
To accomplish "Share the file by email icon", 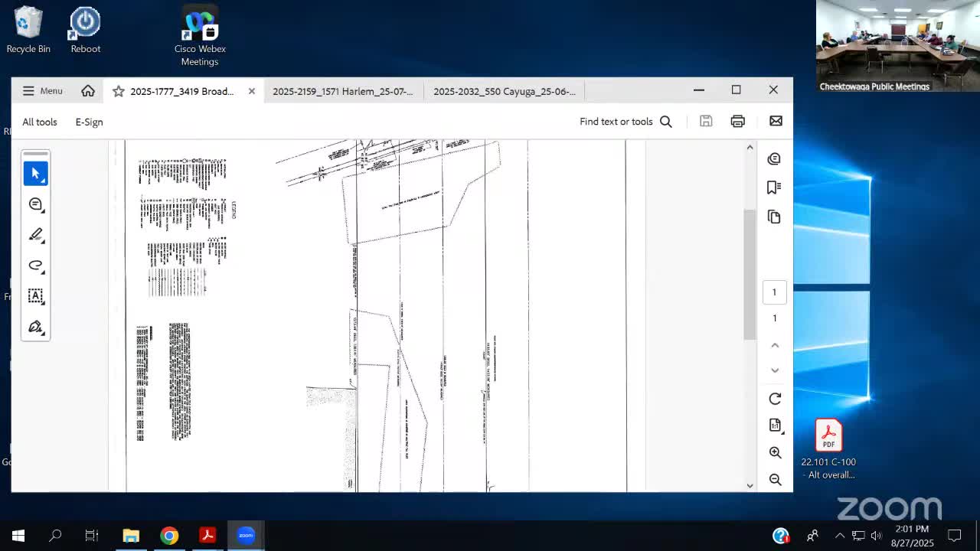I will point(776,122).
